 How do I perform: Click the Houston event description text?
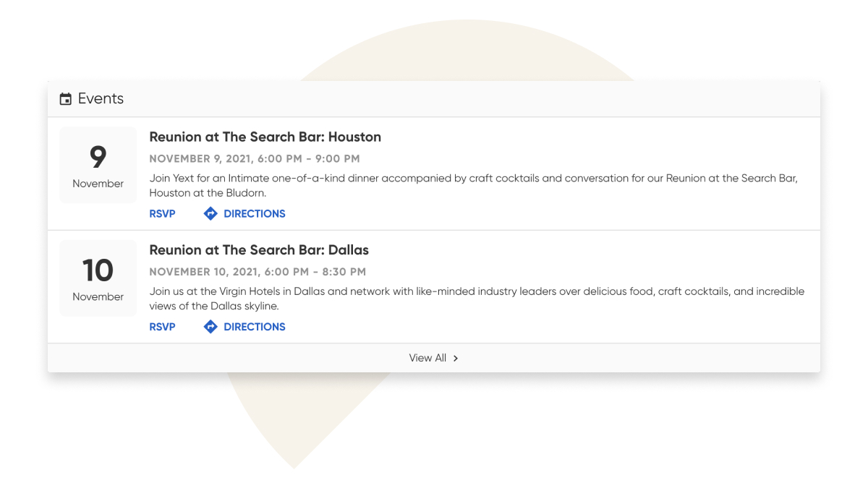point(473,185)
